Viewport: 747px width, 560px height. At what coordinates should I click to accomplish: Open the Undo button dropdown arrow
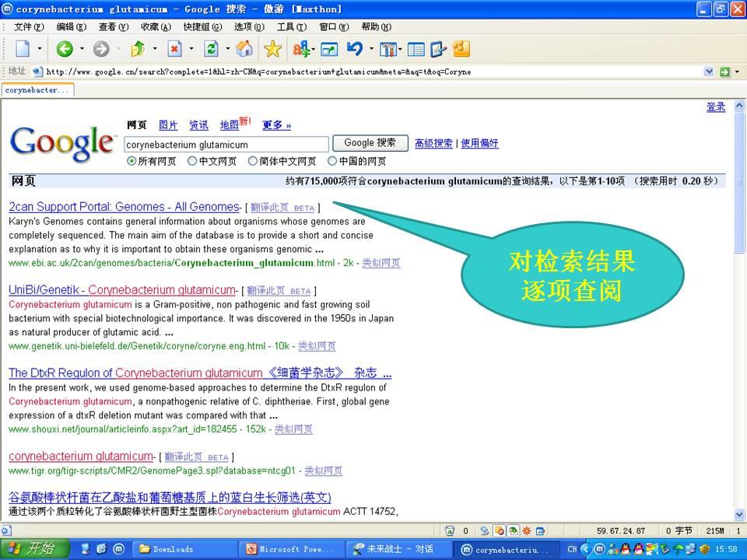372,48
